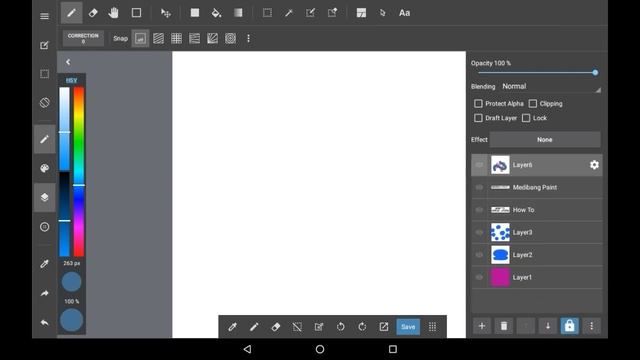This screenshot has width=640, height=360.
Task: Select the Brush tool in top toolbar
Action: click(x=71, y=13)
